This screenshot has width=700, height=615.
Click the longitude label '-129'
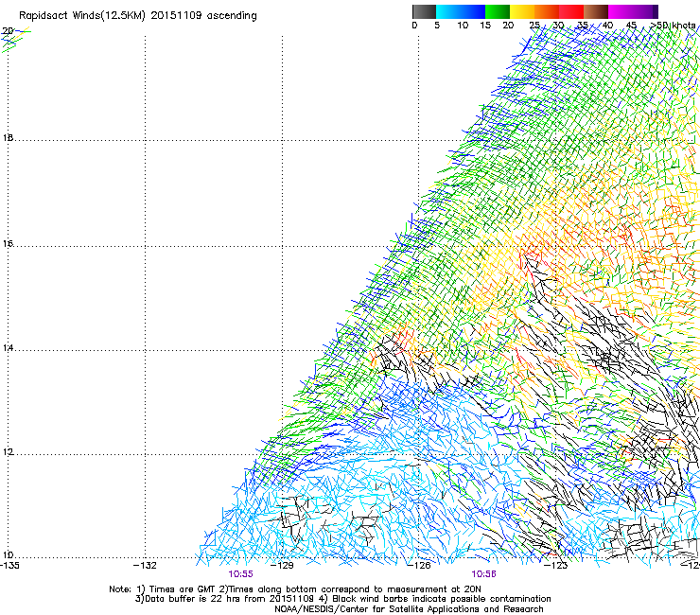[283, 566]
